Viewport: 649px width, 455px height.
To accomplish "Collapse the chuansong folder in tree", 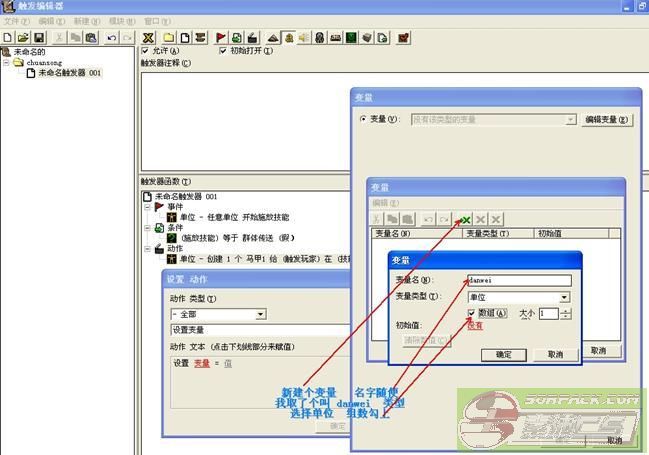I will (7, 62).
